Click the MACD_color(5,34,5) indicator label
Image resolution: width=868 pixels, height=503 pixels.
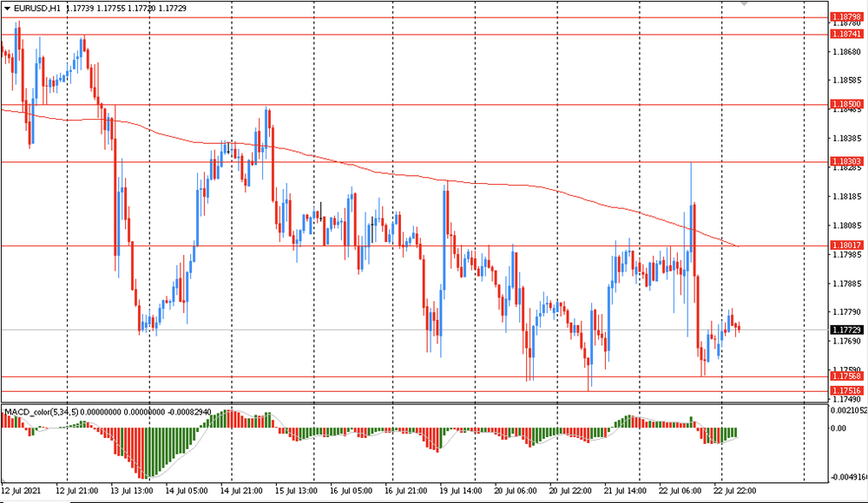(42, 412)
